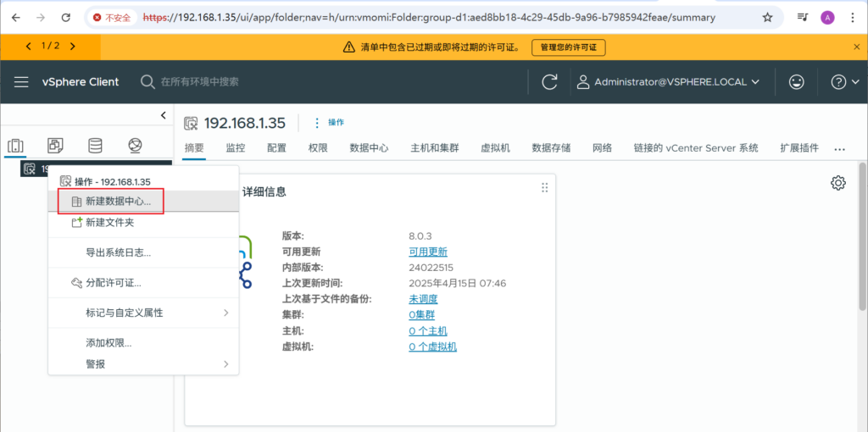Click 管理您的许可证 button
868x432 pixels.
click(569, 47)
